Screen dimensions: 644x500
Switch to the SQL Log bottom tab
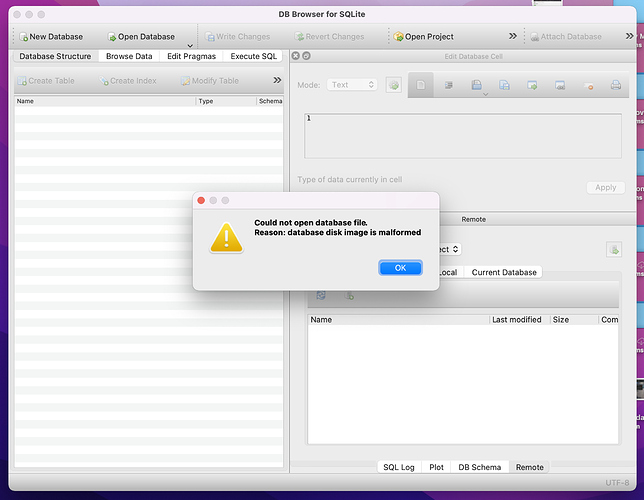click(399, 467)
